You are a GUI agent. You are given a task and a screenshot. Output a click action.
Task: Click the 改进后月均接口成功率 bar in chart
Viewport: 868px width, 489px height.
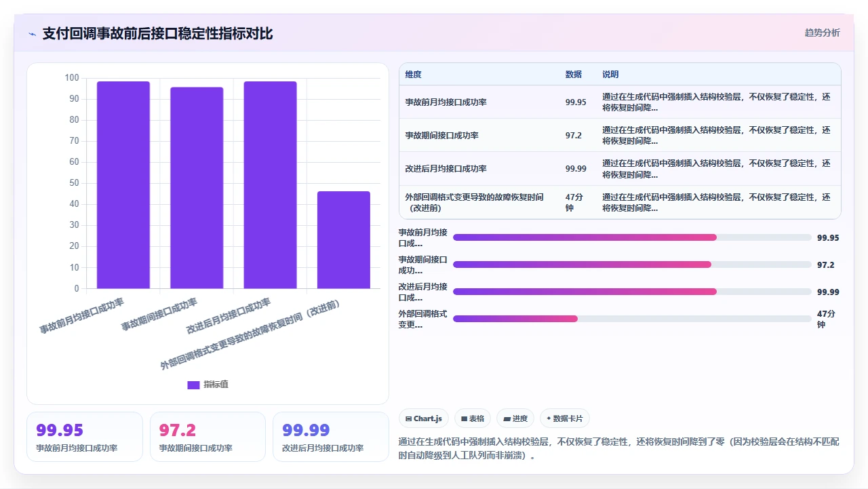click(x=270, y=185)
